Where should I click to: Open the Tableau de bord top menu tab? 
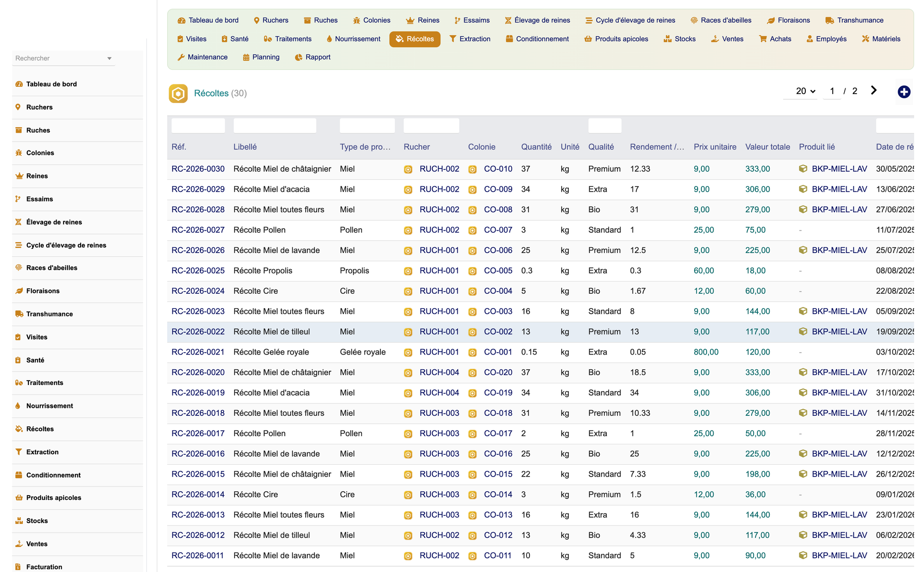coord(208,20)
